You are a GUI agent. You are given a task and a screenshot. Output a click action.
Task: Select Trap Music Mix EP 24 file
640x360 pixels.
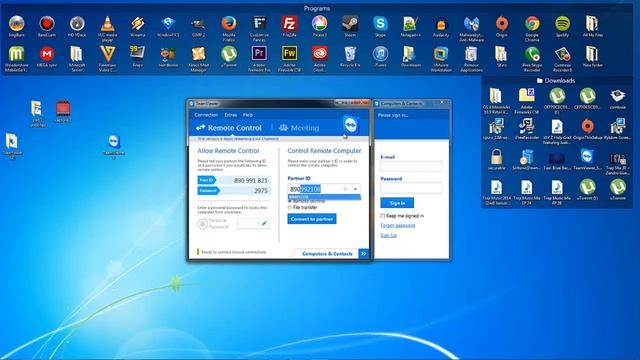pyautogui.click(x=527, y=192)
